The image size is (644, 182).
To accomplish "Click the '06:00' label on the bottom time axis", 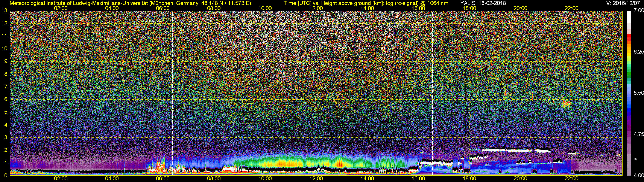I will (x=163, y=179).
